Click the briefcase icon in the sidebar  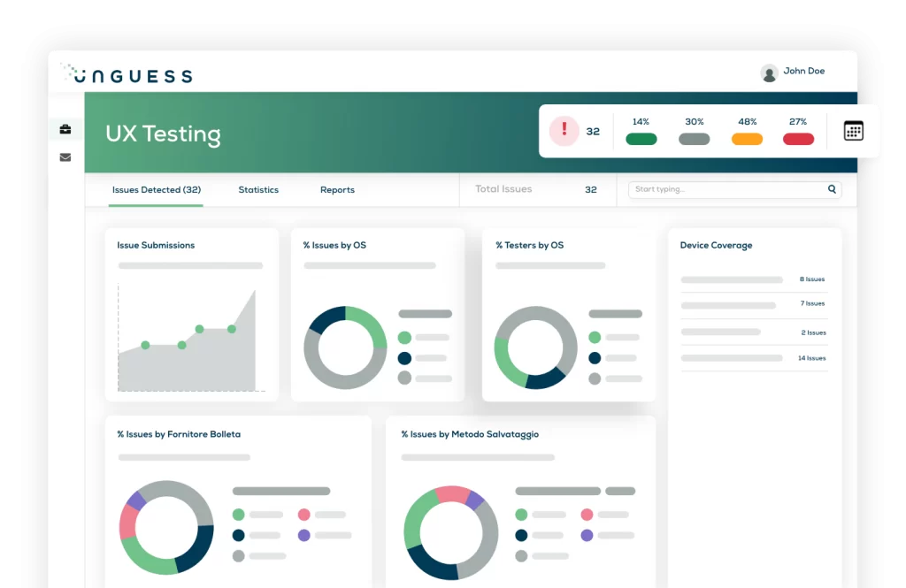(x=65, y=130)
